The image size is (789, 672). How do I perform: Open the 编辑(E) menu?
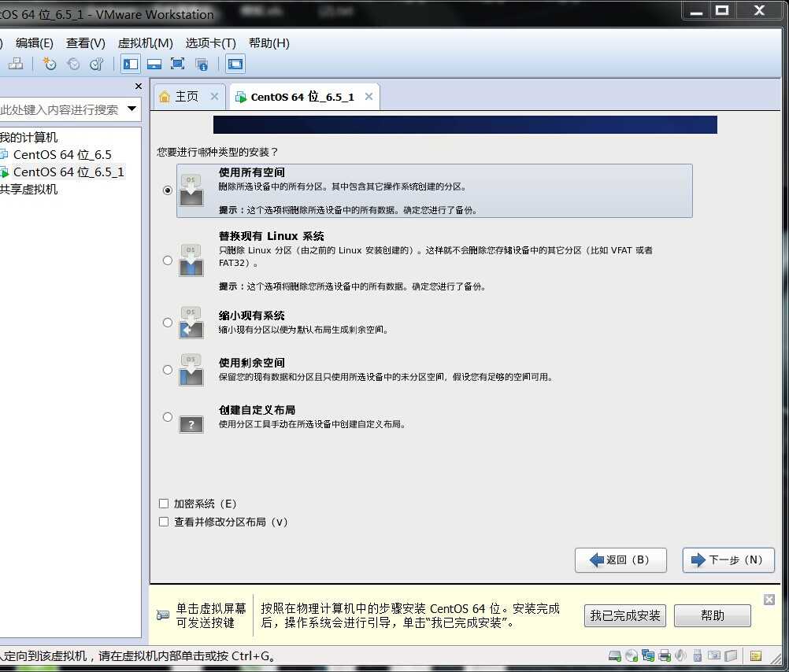34,43
